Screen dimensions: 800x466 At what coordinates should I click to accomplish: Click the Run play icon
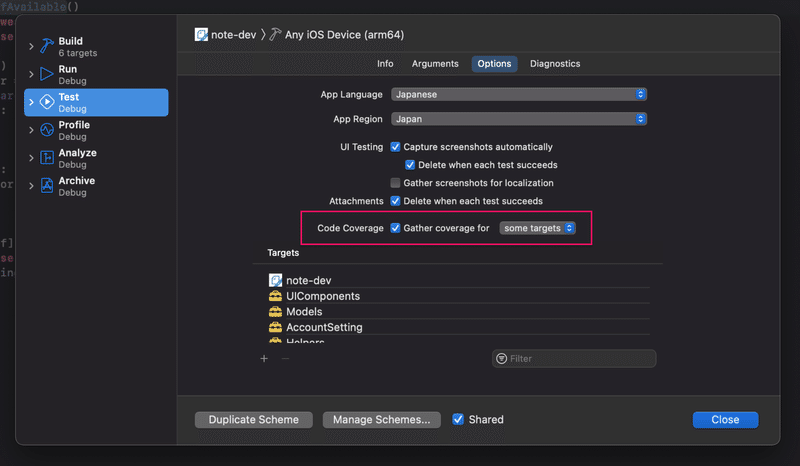pos(47,74)
